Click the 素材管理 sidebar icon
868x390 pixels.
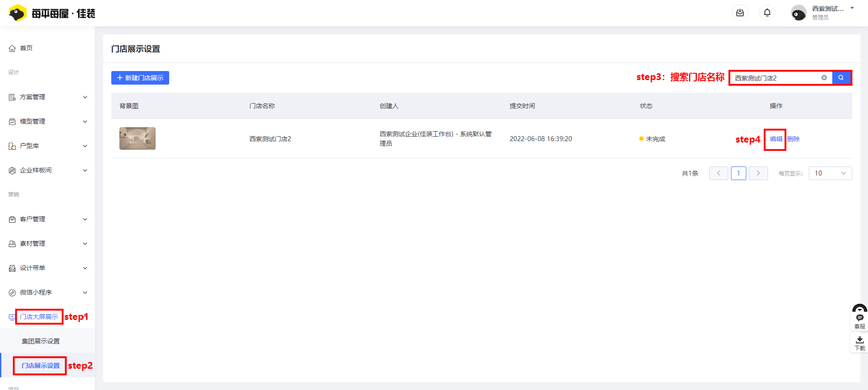click(x=12, y=244)
